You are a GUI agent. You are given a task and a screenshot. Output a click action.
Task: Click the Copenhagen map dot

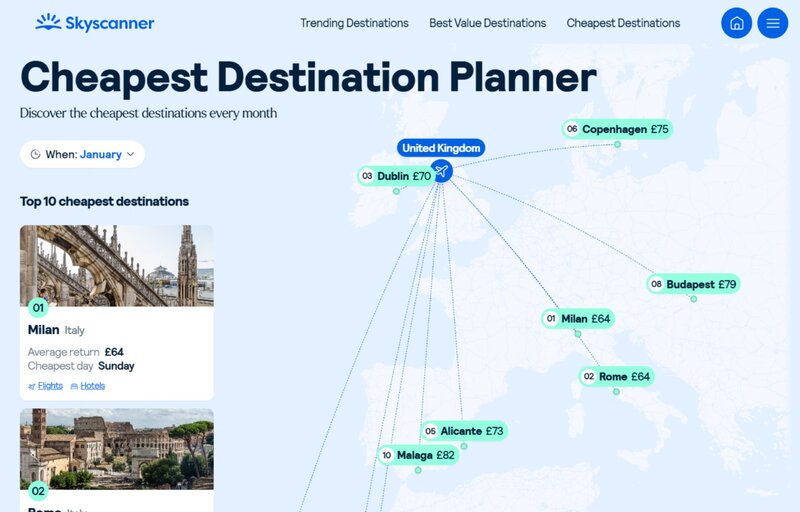(617, 144)
